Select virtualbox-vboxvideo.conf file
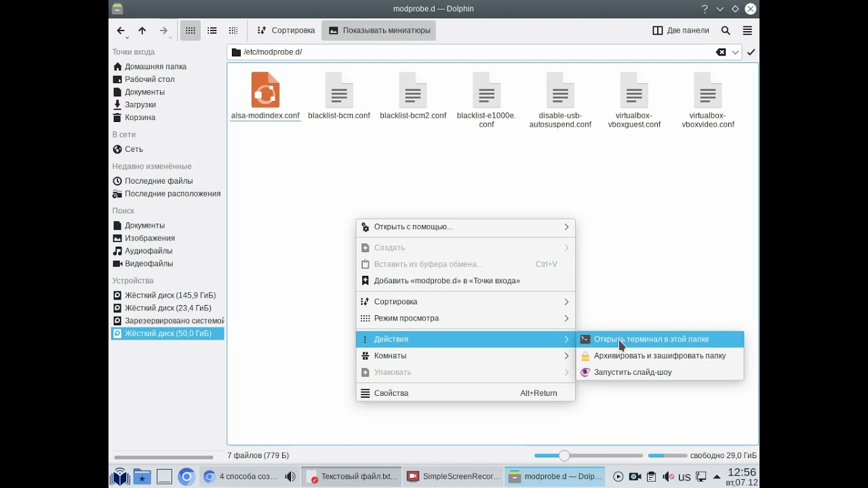Viewport: 868px width, 488px height. (x=708, y=100)
